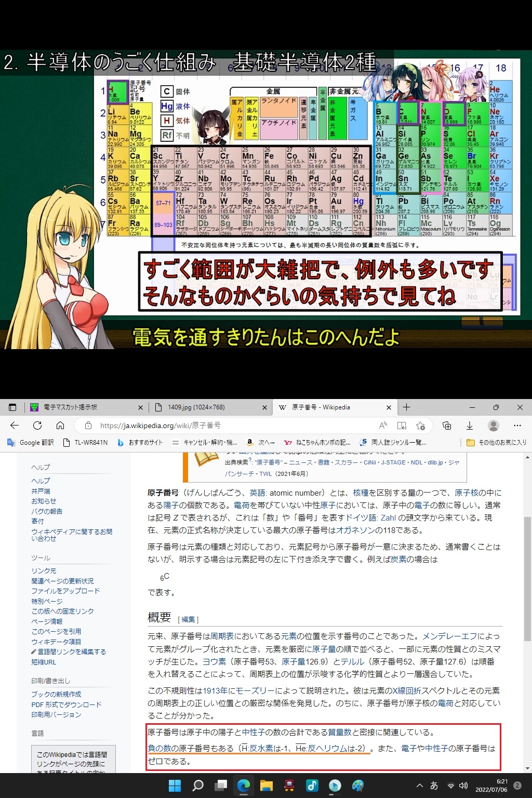Screen dimensions: 532x798
Task: Follow the オガネソン link
Action: coord(355,530)
